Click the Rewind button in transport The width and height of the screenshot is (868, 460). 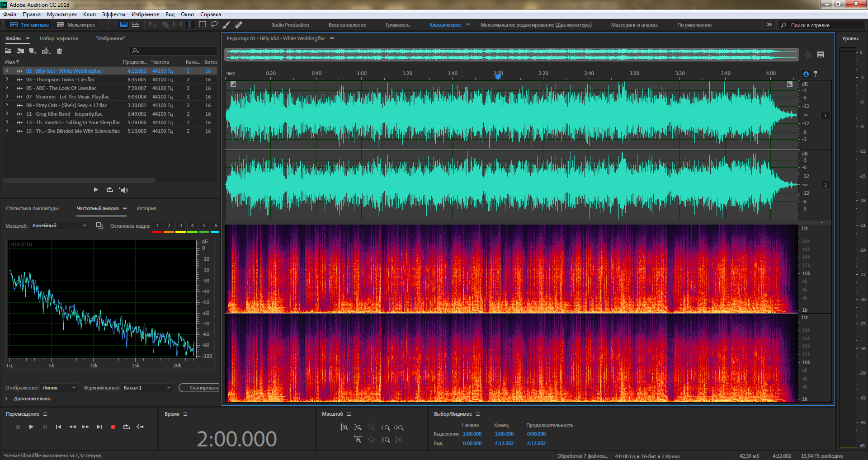pyautogui.click(x=72, y=427)
